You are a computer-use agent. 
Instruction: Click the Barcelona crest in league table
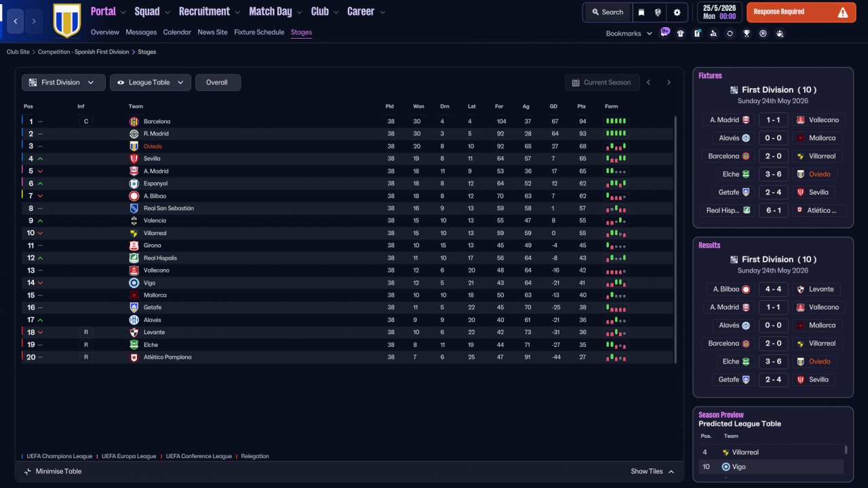[134, 121]
